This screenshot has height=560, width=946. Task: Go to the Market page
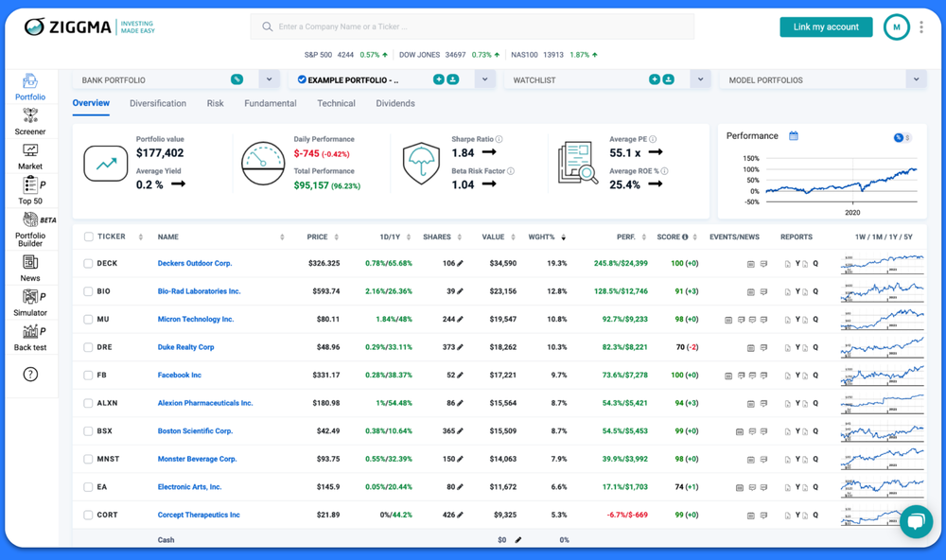click(30, 157)
